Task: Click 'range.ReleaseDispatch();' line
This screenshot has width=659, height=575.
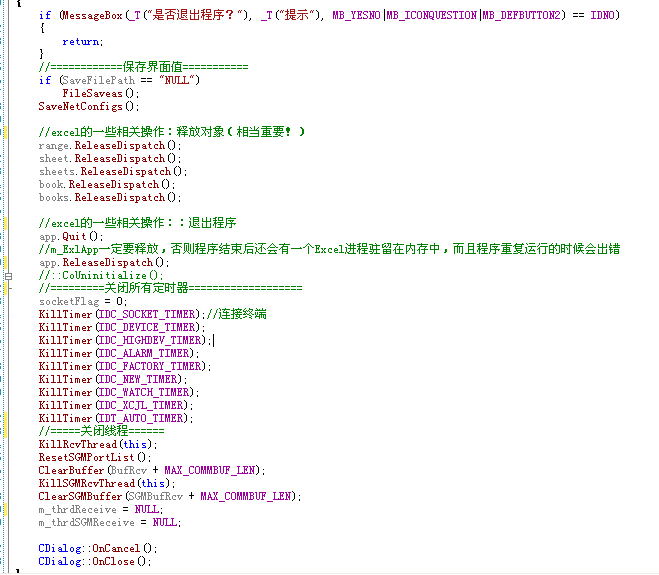Action: click(110, 145)
